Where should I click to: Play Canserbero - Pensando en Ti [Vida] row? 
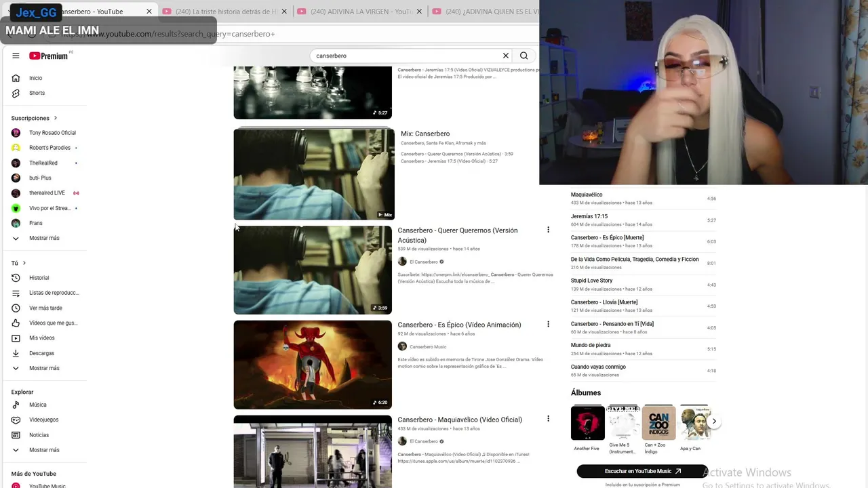pos(644,327)
